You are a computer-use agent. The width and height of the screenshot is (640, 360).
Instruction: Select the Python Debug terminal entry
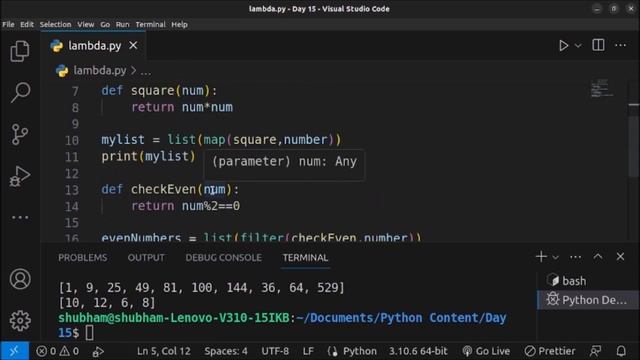pyautogui.click(x=588, y=300)
